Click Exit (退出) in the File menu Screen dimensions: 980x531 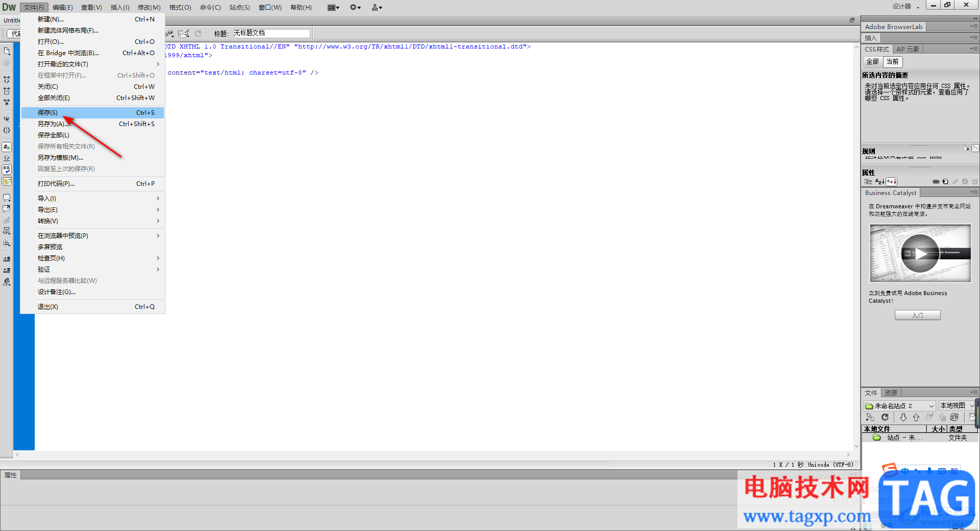point(92,307)
